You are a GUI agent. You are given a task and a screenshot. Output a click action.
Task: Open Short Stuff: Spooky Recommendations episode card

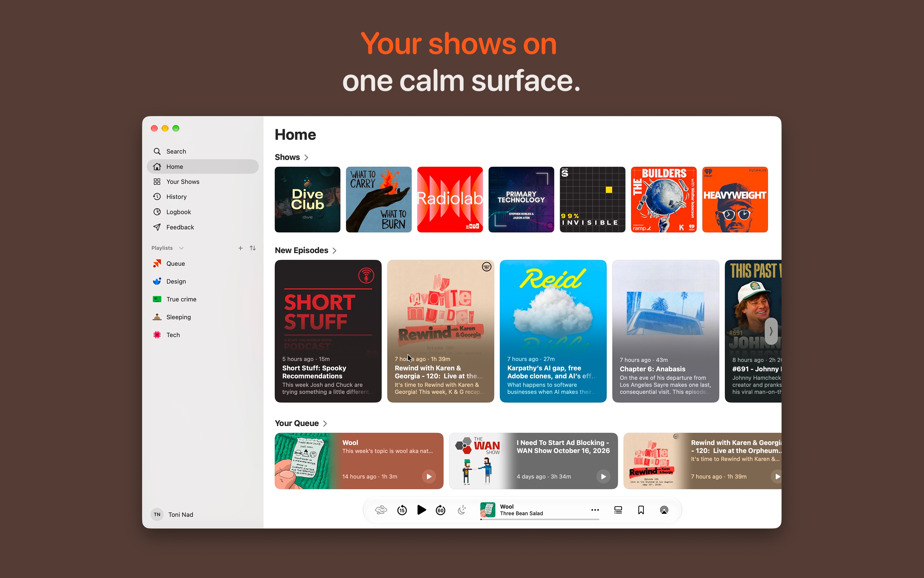[328, 331]
